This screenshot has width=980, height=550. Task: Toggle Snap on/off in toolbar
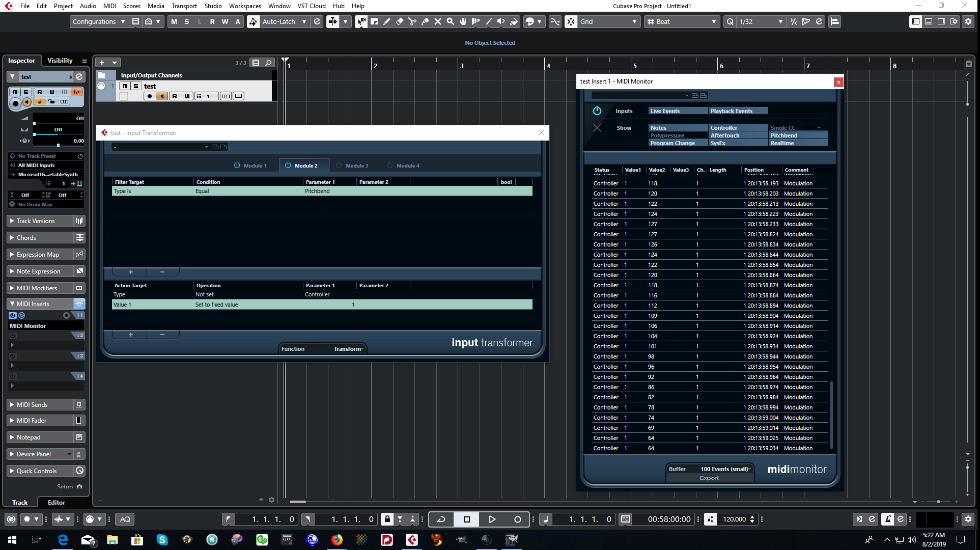point(571,21)
